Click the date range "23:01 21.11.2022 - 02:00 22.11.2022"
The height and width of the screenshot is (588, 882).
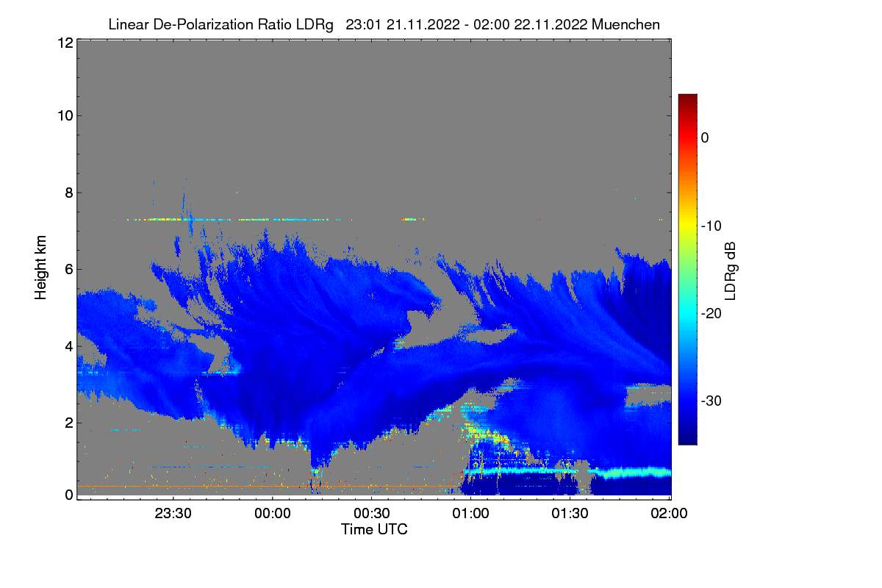coord(466,25)
